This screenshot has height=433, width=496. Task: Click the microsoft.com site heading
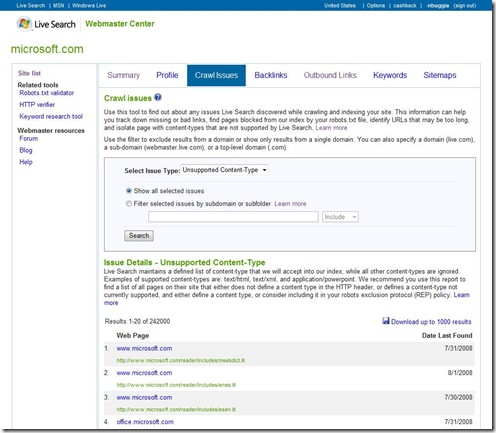tap(47, 49)
